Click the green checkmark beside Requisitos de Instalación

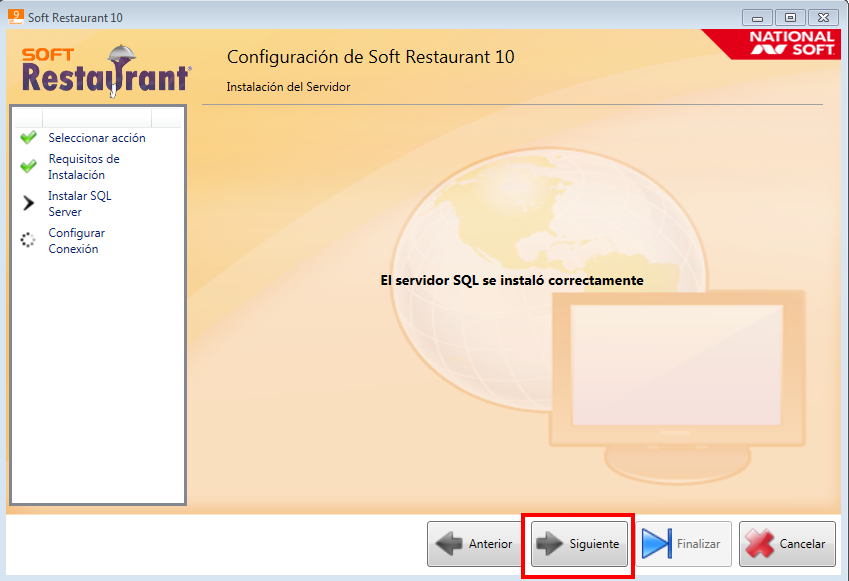point(28,166)
